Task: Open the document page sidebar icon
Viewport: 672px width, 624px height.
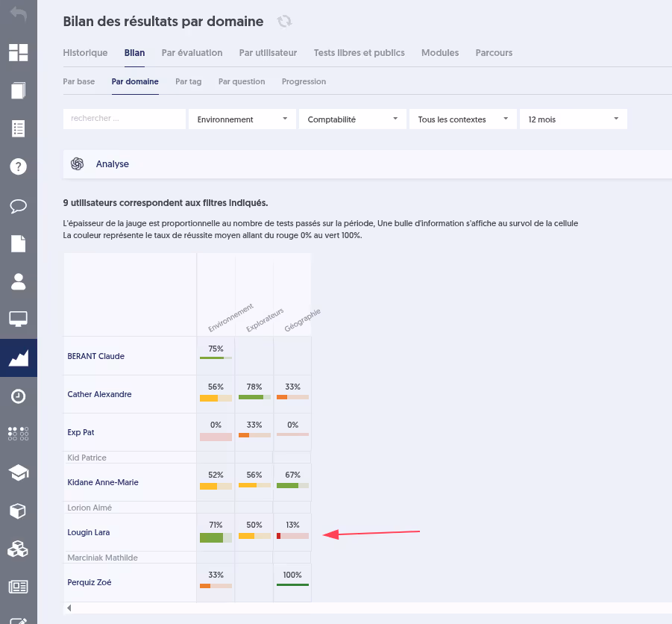Action: (x=19, y=243)
